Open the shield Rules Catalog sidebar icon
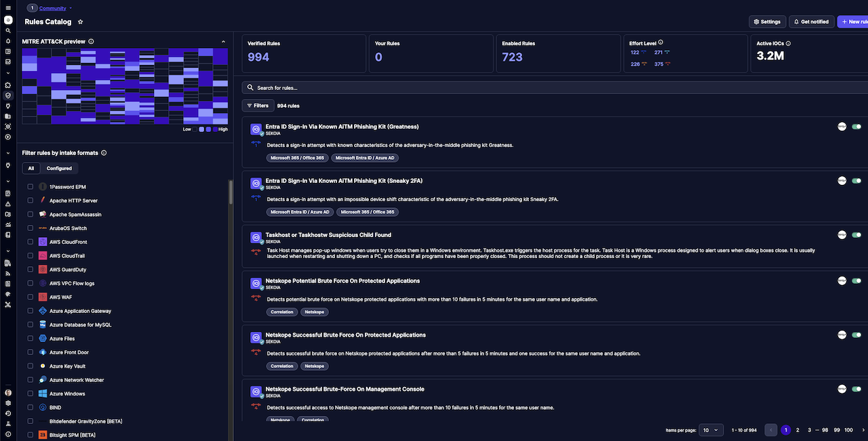This screenshot has width=868, height=441. (8, 96)
